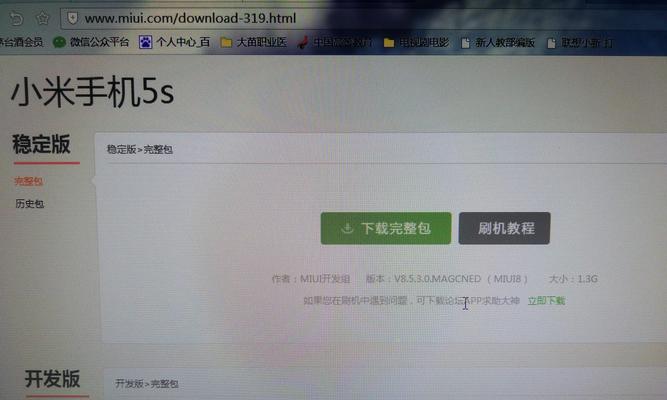The width and height of the screenshot is (667, 400).
Task: Select 完整包 in the 稳定版 sidebar
Action: [29, 181]
